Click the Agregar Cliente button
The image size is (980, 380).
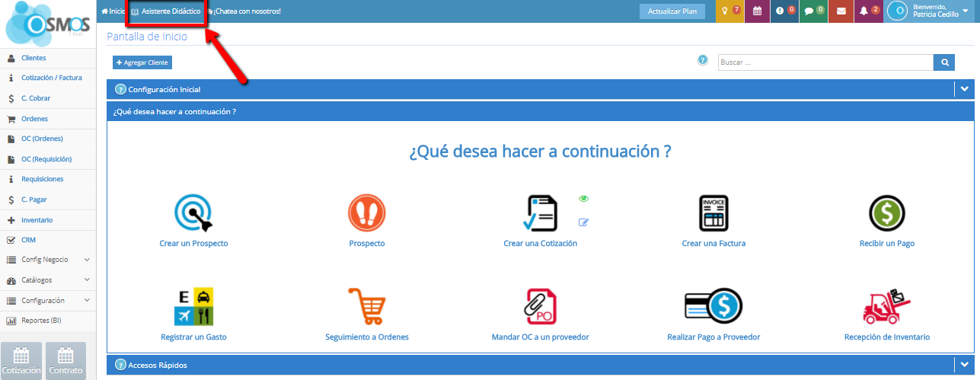coord(142,62)
